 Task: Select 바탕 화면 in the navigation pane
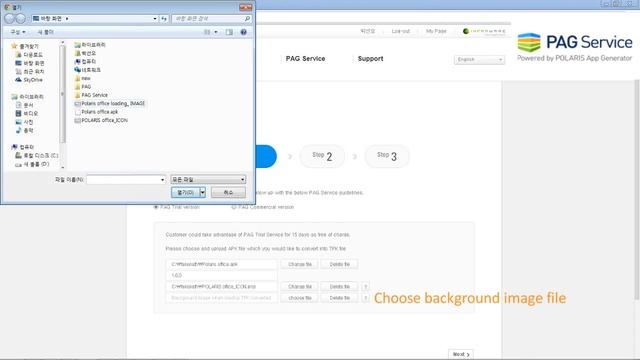(29, 63)
